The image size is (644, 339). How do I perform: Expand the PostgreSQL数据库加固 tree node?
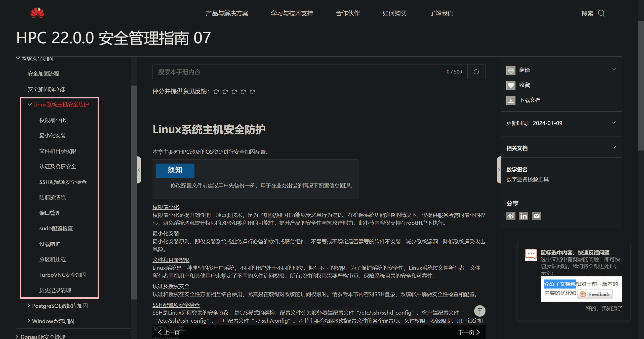click(x=29, y=306)
